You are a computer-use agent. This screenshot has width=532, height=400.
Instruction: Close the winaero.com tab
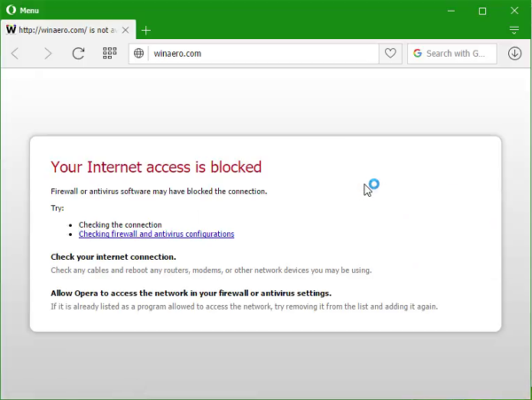(x=125, y=30)
